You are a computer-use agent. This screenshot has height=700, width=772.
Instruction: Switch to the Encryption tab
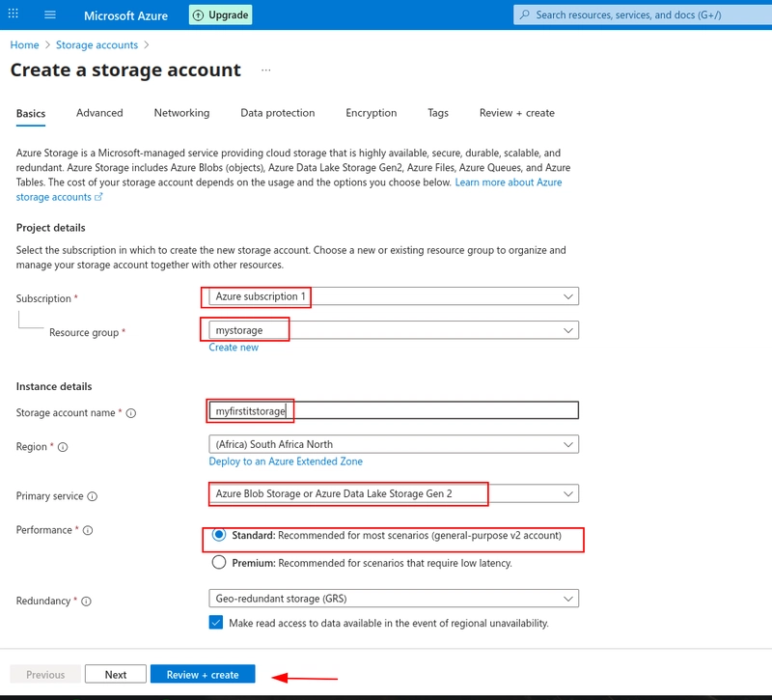tap(372, 113)
